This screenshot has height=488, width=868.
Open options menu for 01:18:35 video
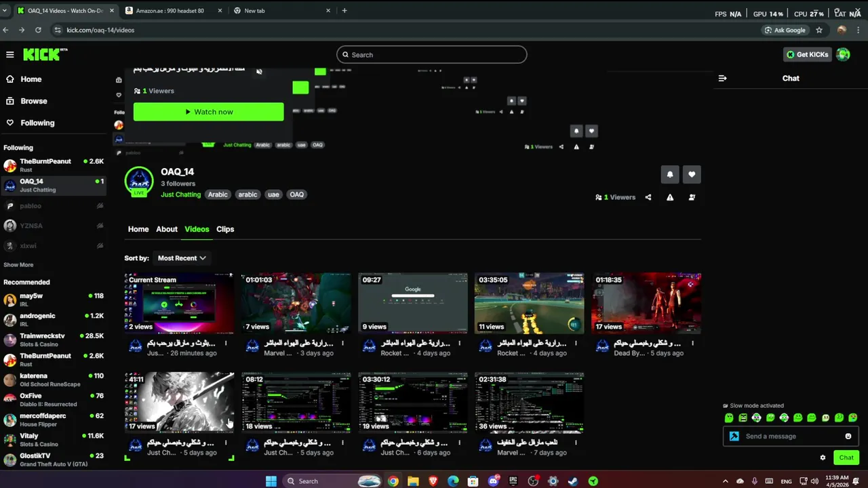point(692,344)
